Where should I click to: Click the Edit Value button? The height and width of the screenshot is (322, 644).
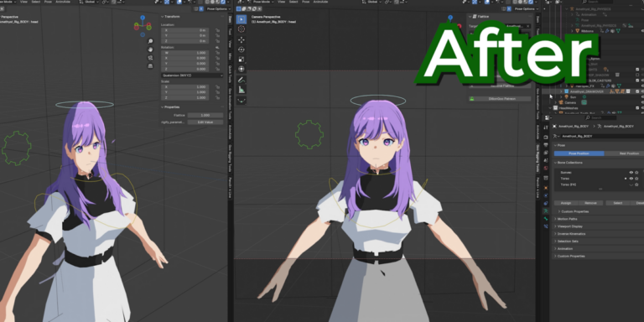(x=205, y=122)
